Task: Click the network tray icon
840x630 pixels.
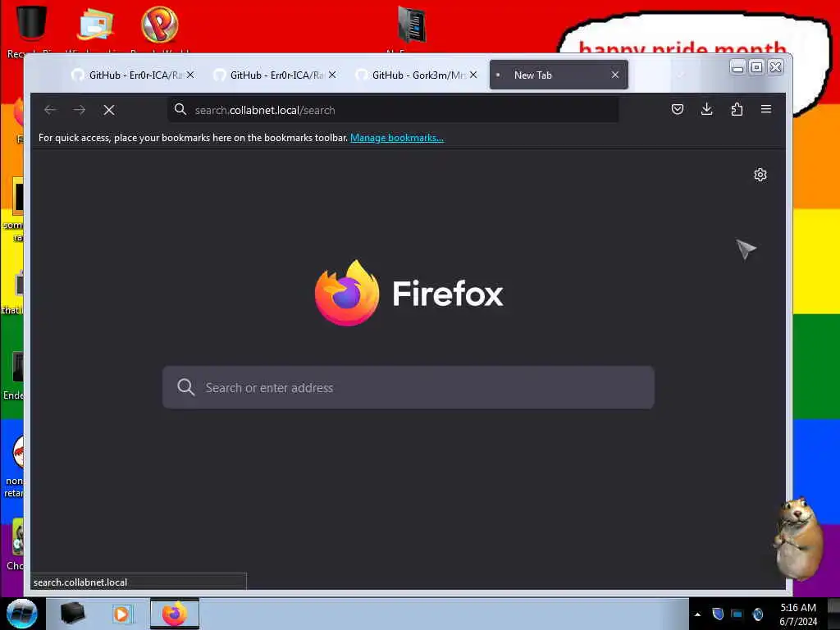Action: coord(737,614)
